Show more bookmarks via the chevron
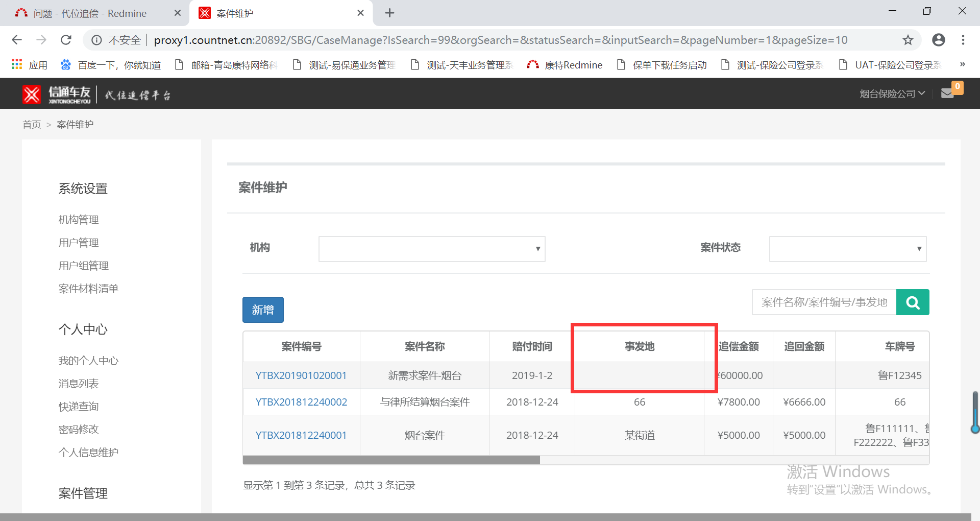980x521 pixels. 962,64
